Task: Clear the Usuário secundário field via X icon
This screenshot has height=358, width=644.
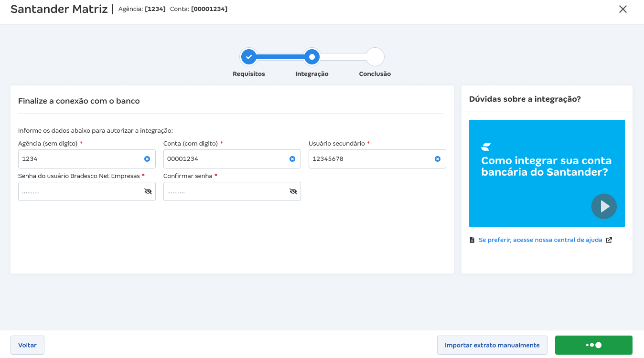Action: pyautogui.click(x=438, y=159)
